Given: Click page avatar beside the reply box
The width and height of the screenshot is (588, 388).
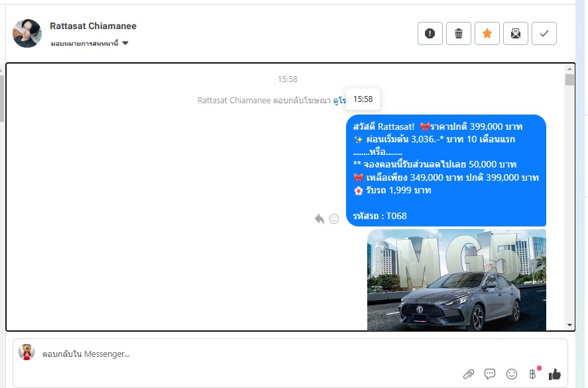Looking at the screenshot, I should tap(27, 352).
